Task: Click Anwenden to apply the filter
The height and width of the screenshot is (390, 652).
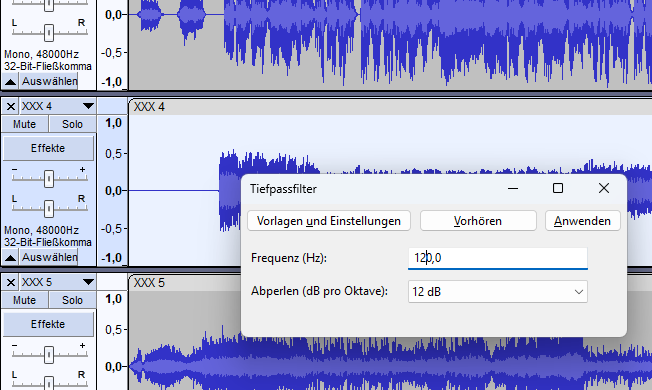Action: point(583,221)
